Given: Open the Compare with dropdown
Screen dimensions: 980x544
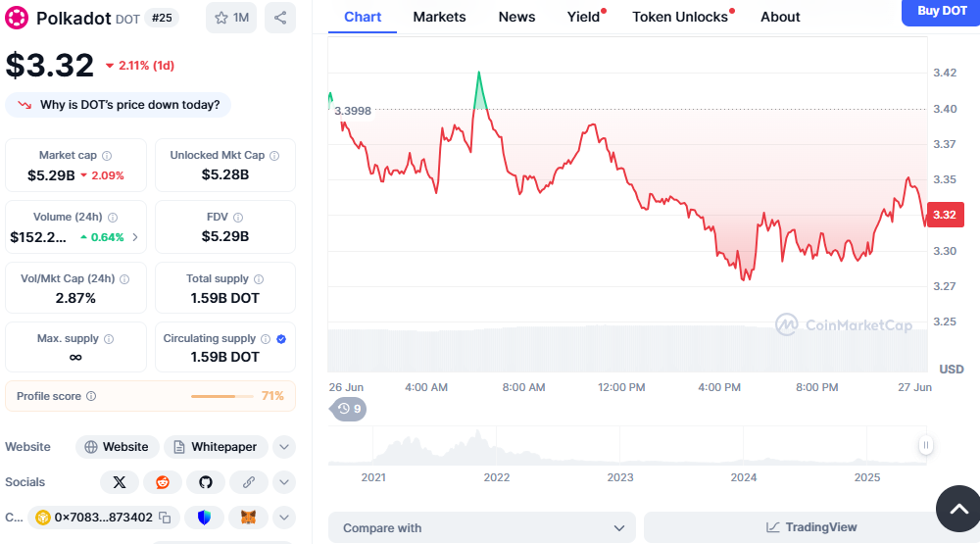Looking at the screenshot, I should 482,527.
